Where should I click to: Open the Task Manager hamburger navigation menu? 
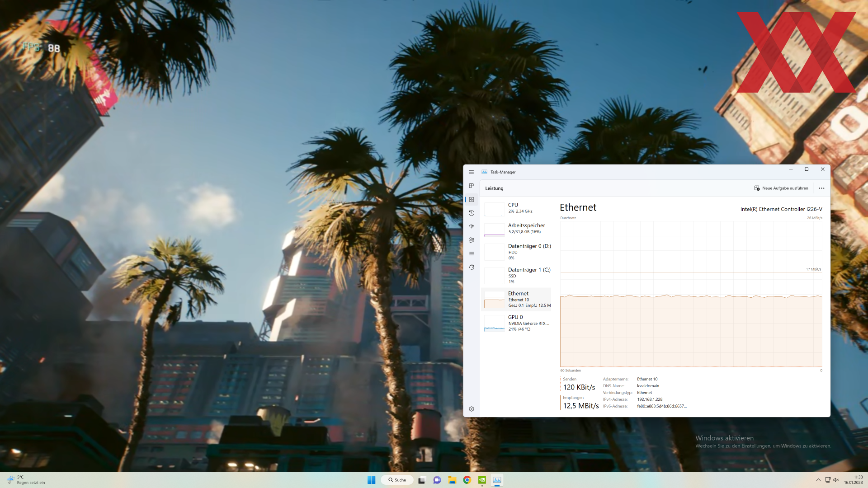coord(471,172)
